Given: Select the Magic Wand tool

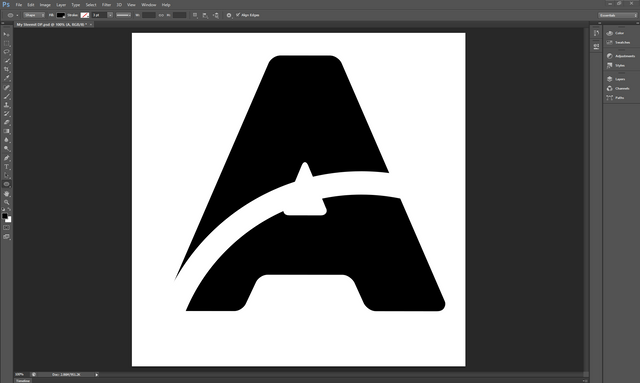Looking at the screenshot, I should (7, 61).
